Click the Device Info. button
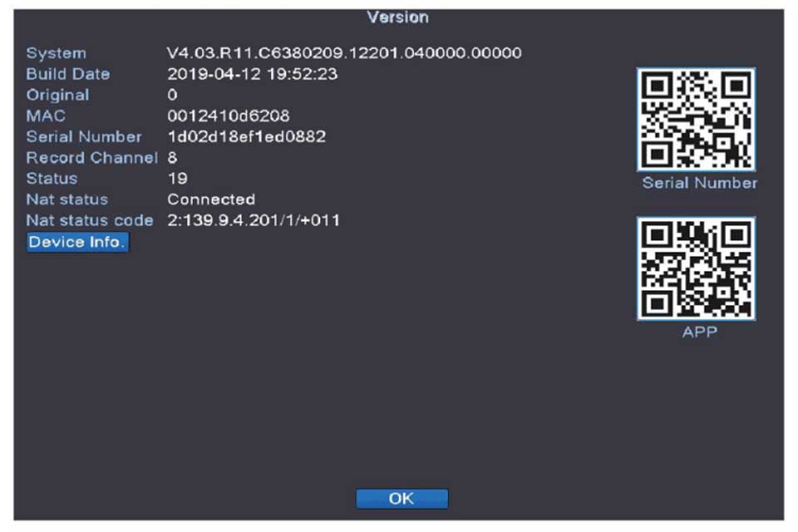 tap(77, 242)
